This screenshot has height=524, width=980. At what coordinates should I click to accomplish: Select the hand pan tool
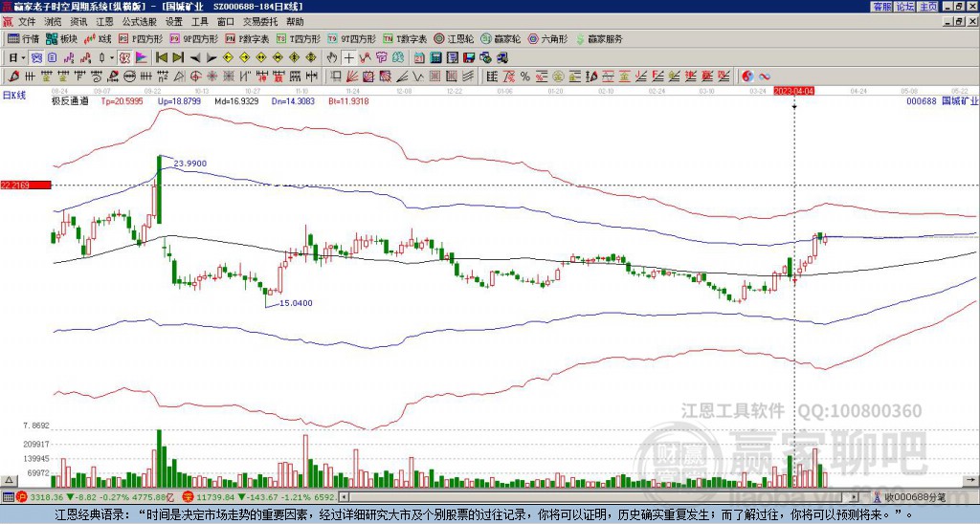[x=332, y=58]
